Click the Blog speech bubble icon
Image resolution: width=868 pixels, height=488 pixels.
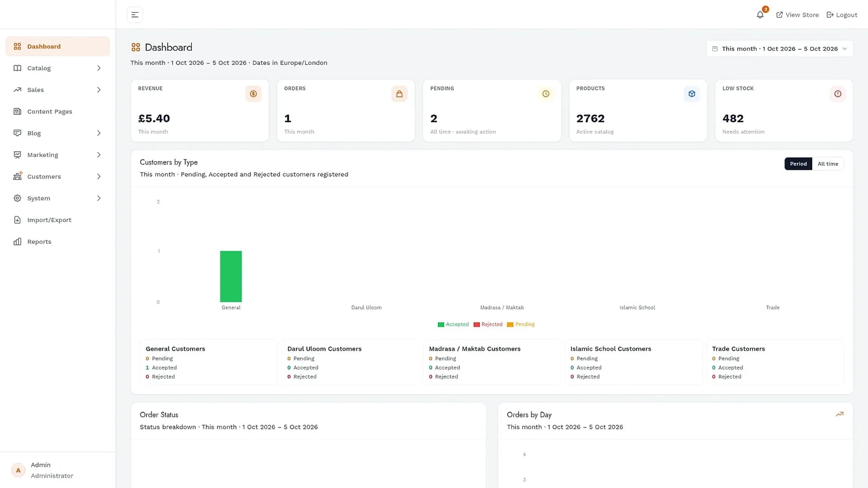click(x=17, y=133)
